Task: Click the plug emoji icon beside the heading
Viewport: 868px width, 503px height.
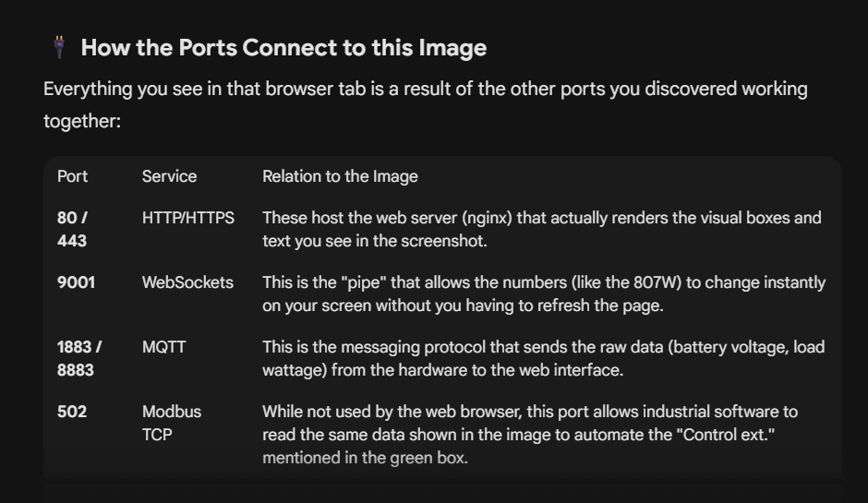Action: pyautogui.click(x=59, y=48)
